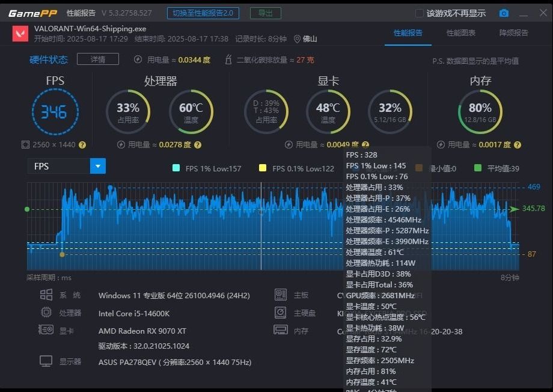Click the ASUS PA278QEV monitor text
The height and width of the screenshot is (392, 553).
coord(175,363)
